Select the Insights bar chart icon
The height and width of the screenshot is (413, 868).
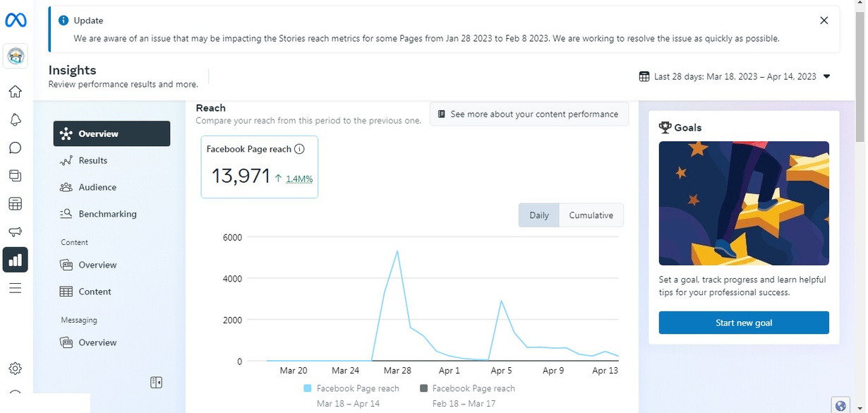pos(15,260)
